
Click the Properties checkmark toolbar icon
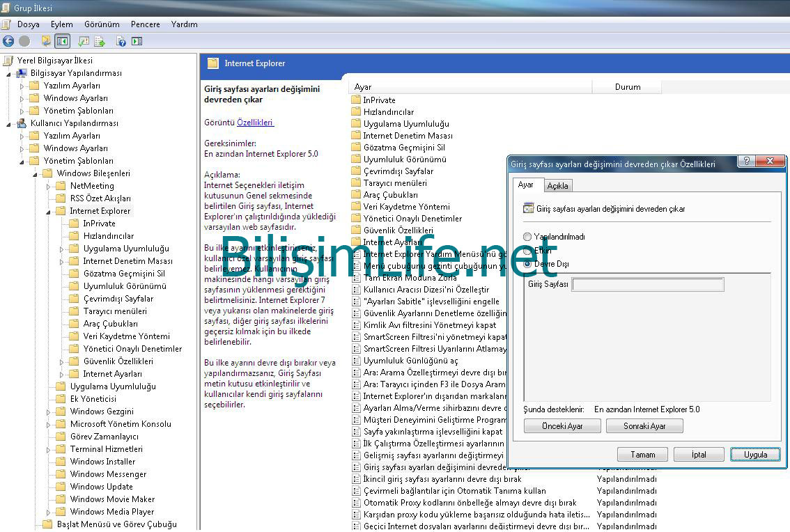point(84,41)
